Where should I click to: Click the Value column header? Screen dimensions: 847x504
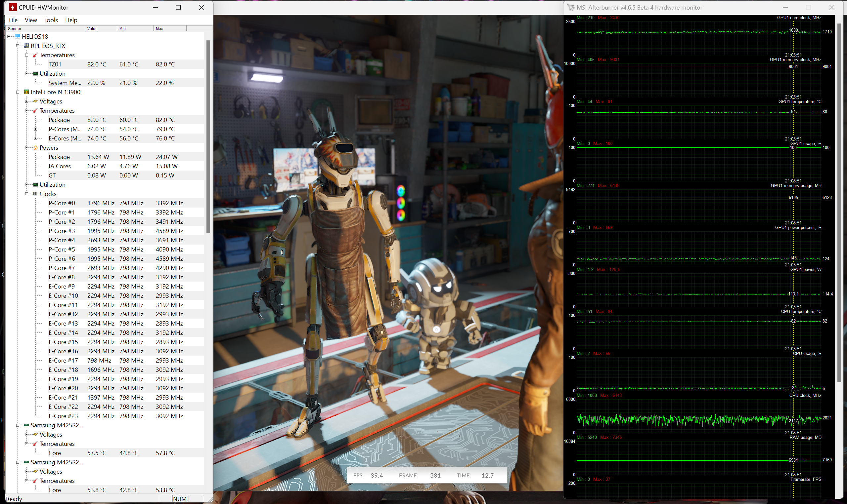click(x=101, y=28)
